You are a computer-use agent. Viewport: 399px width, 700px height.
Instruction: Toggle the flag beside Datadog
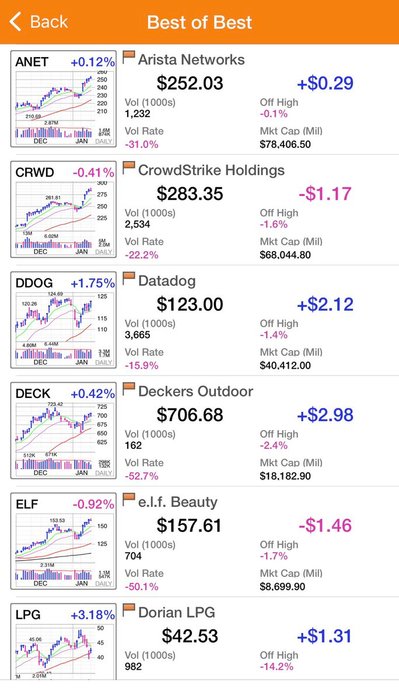coord(129,279)
